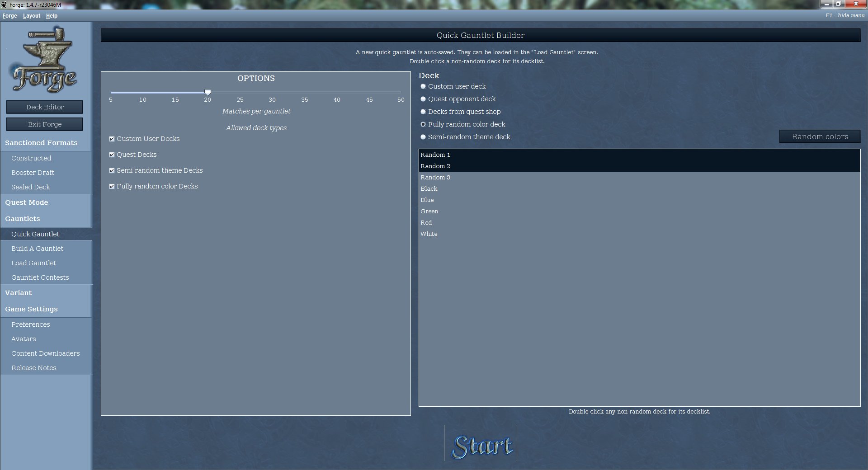Select White in deck list
The height and width of the screenshot is (470, 868).
(639, 234)
